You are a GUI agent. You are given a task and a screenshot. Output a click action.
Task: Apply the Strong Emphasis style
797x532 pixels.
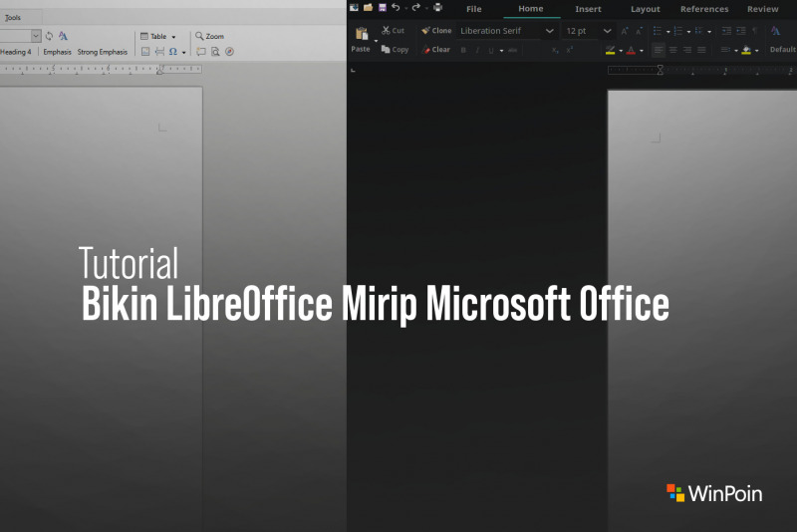pyautogui.click(x=103, y=52)
